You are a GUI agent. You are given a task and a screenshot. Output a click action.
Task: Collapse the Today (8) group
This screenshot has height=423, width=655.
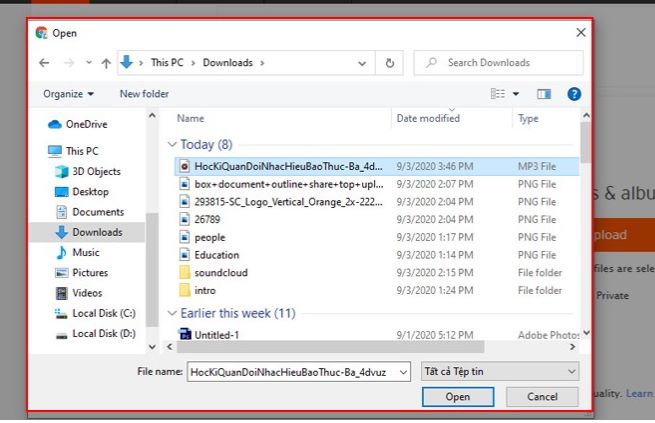coord(172,144)
